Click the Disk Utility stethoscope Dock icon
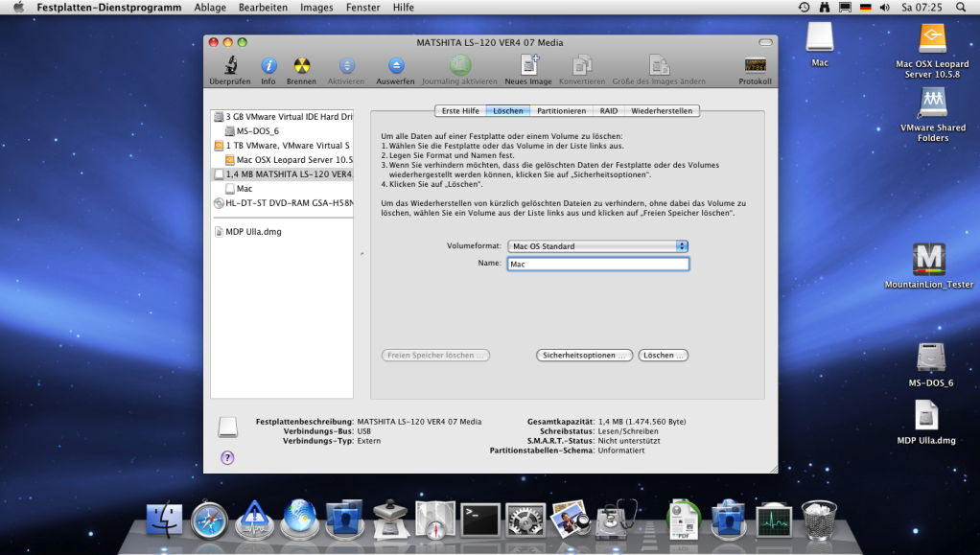The image size is (980, 555). (616, 520)
